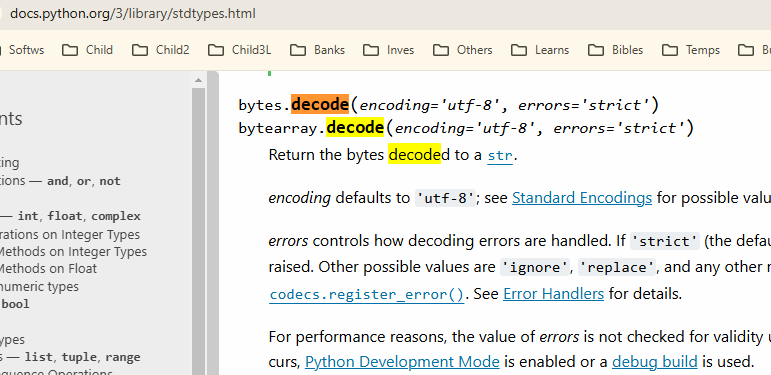Click the sidebar vertical scrollbar track
The image size is (771, 375).
(198, 231)
